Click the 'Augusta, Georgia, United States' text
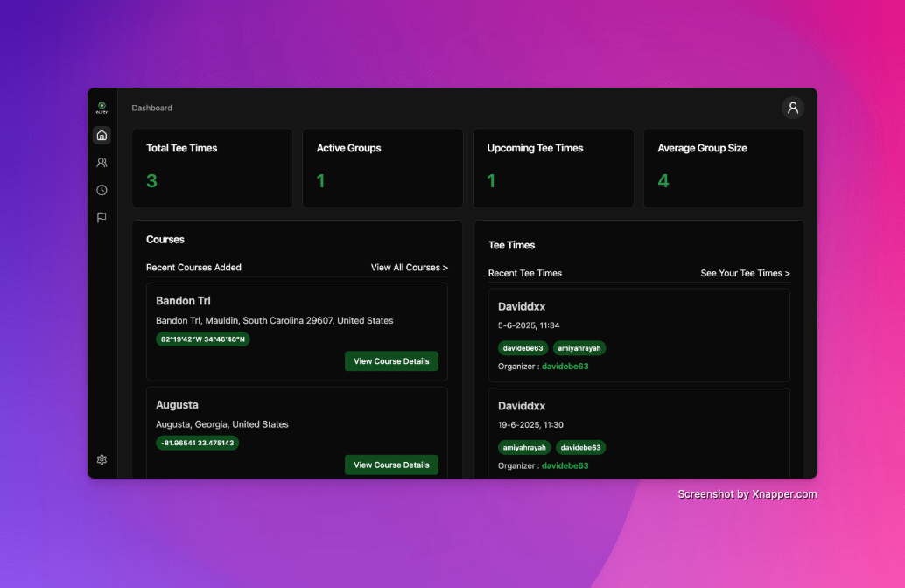The image size is (905, 588). point(222,424)
